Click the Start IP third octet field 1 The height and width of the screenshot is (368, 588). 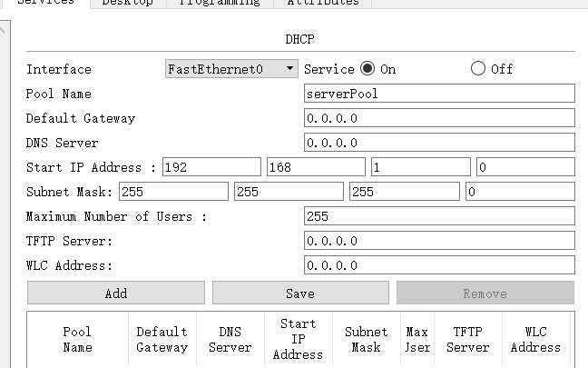(421, 166)
